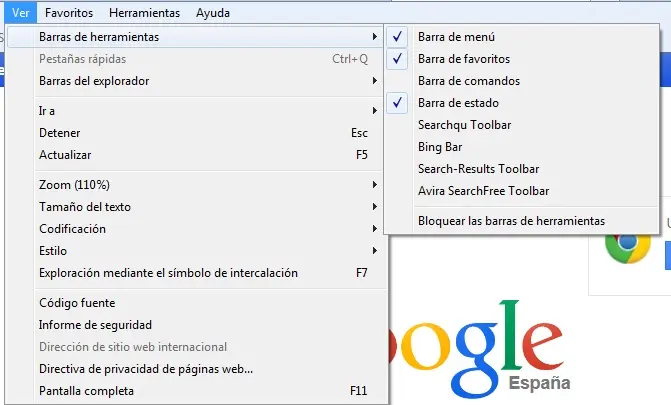Image resolution: width=671 pixels, height=405 pixels.
Task: Open Informe de seguridad
Action: coord(195,325)
